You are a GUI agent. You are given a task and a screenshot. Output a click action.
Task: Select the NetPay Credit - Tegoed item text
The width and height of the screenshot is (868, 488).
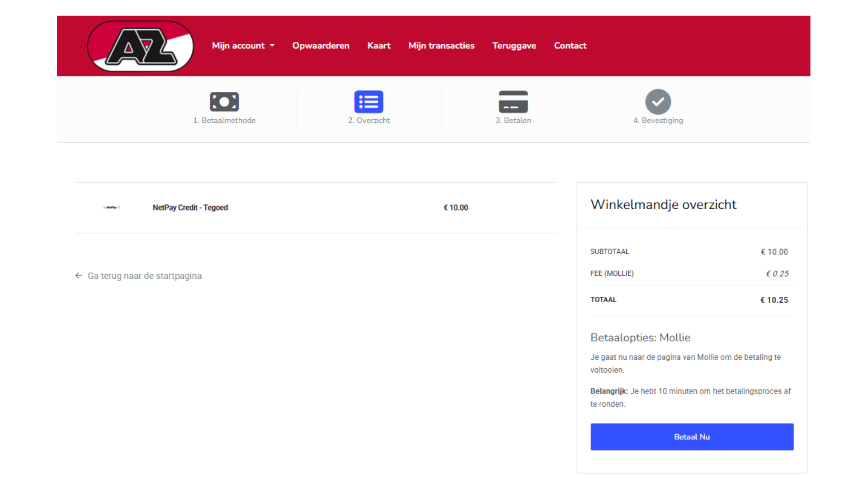click(190, 207)
